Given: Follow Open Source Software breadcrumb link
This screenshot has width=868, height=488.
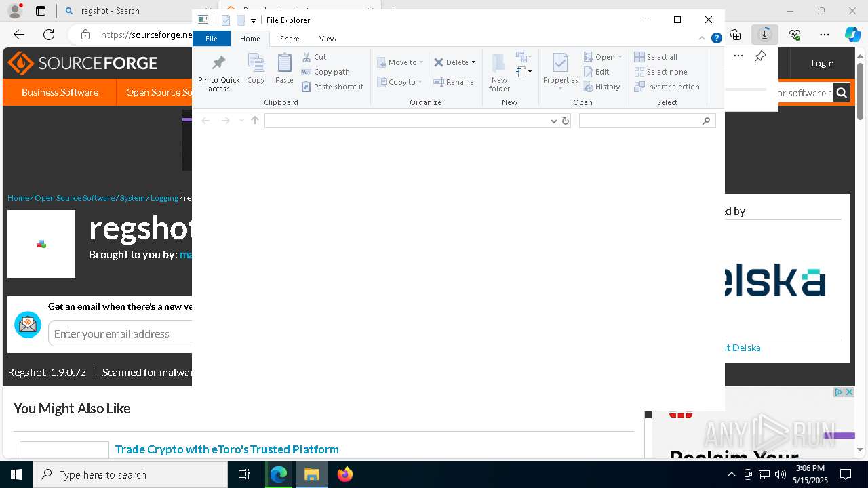Looking at the screenshot, I should (75, 198).
